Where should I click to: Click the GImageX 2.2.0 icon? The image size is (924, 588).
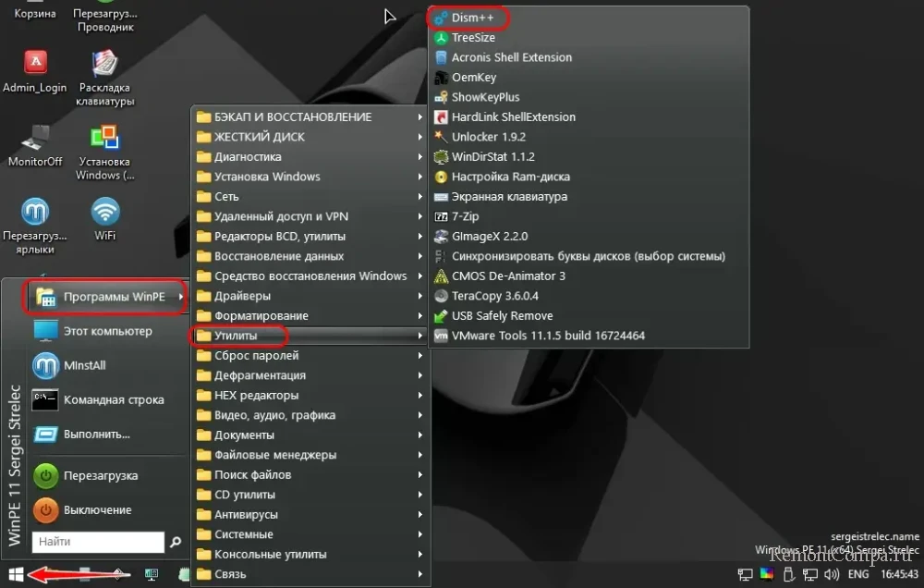[441, 237]
